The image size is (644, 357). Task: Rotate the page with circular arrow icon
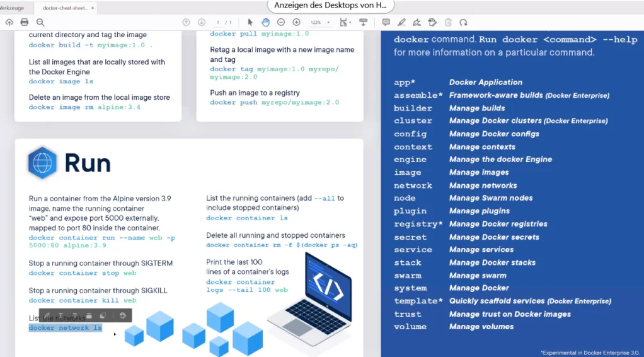(x=463, y=23)
